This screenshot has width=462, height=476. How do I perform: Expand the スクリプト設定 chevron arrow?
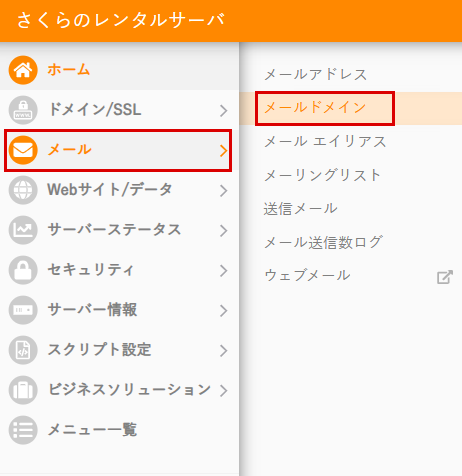tap(224, 350)
